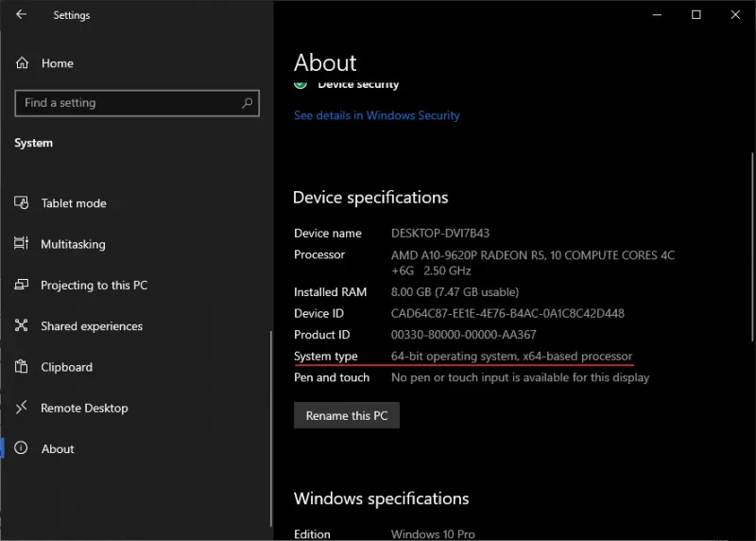Click the sidebar navigation scrollbar
The image size is (756, 541).
tap(271, 426)
